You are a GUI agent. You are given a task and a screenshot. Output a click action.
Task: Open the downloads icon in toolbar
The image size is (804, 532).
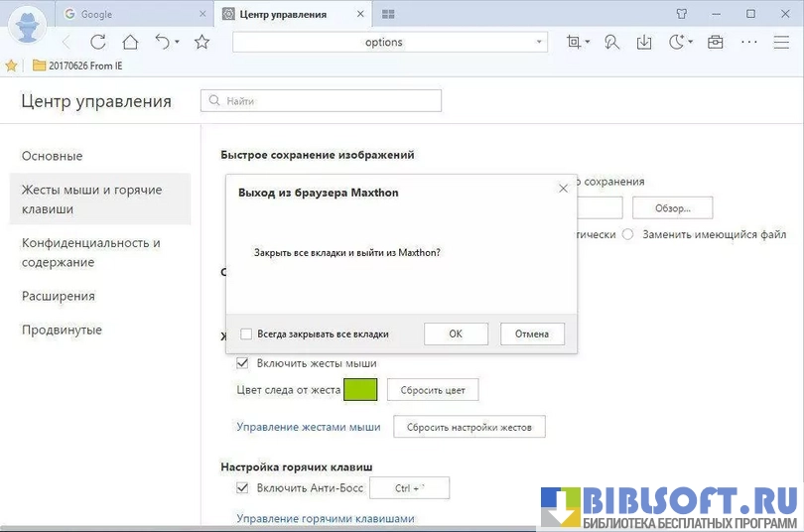[644, 42]
